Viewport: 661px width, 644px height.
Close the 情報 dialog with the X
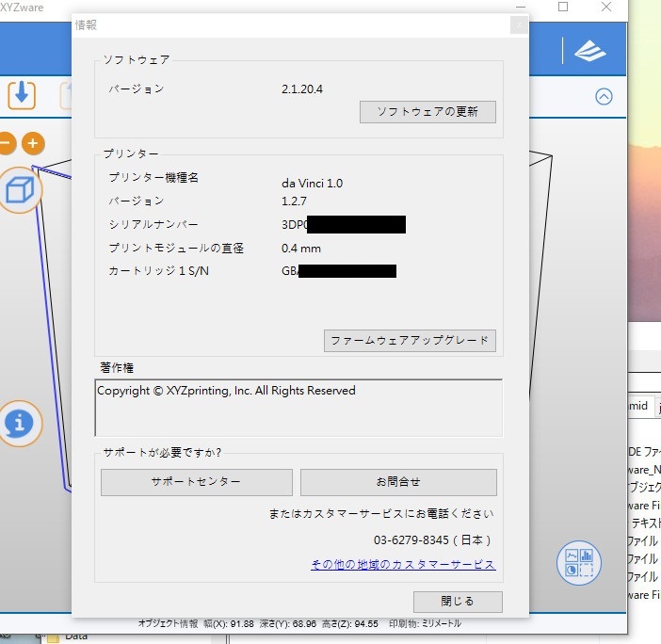click(x=518, y=25)
